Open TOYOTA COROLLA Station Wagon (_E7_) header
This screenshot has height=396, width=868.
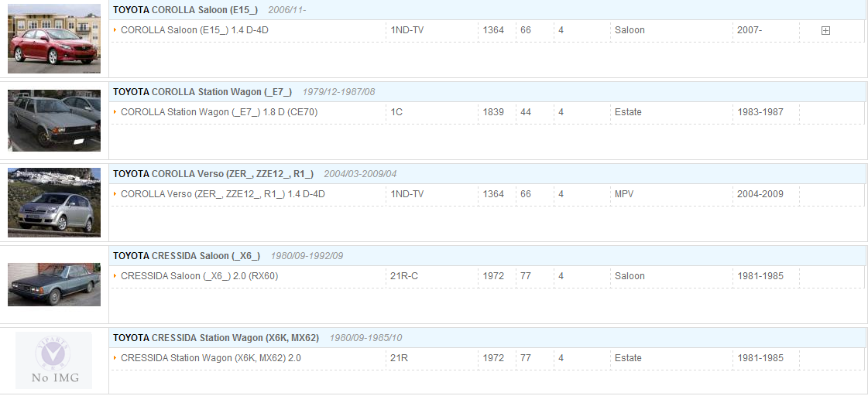pos(202,92)
